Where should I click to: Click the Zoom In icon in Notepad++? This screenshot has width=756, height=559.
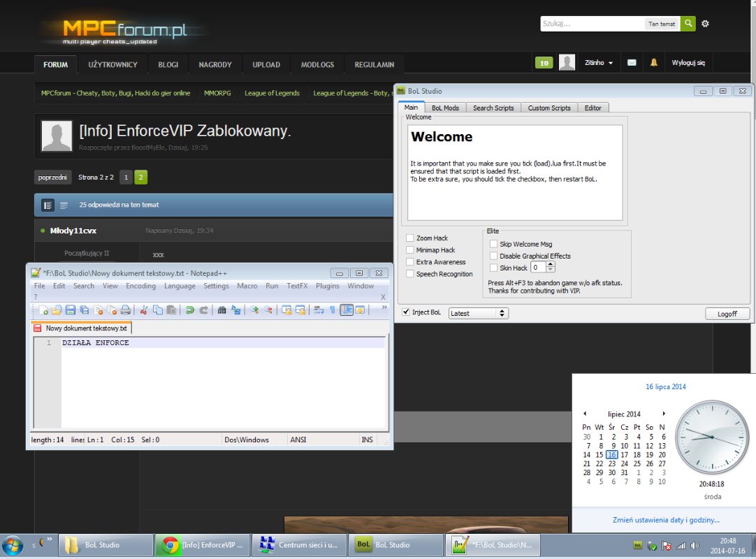(254, 310)
